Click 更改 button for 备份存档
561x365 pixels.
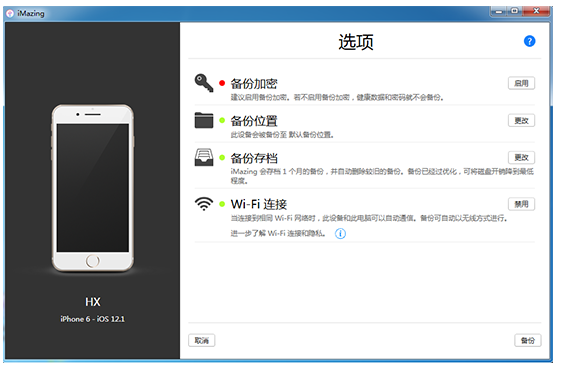(x=521, y=157)
